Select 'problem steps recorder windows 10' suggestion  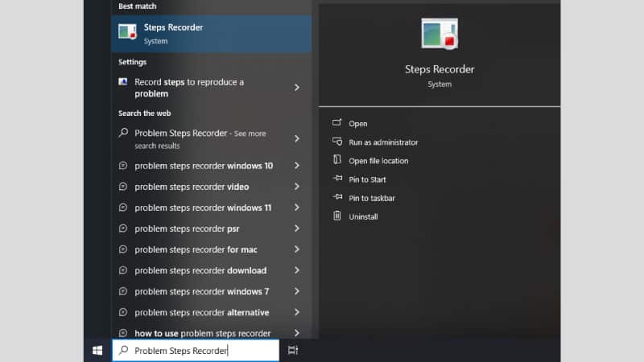[211, 166]
